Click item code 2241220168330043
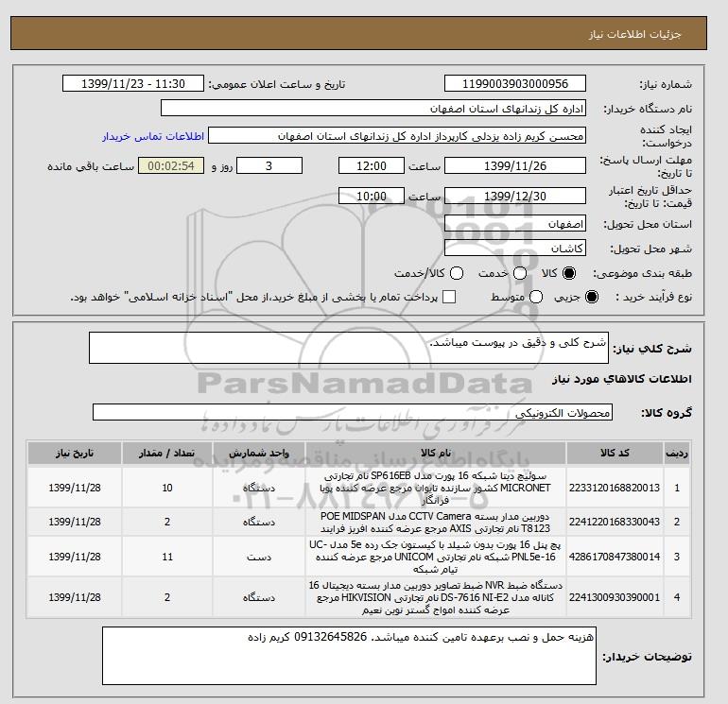 [x=615, y=522]
